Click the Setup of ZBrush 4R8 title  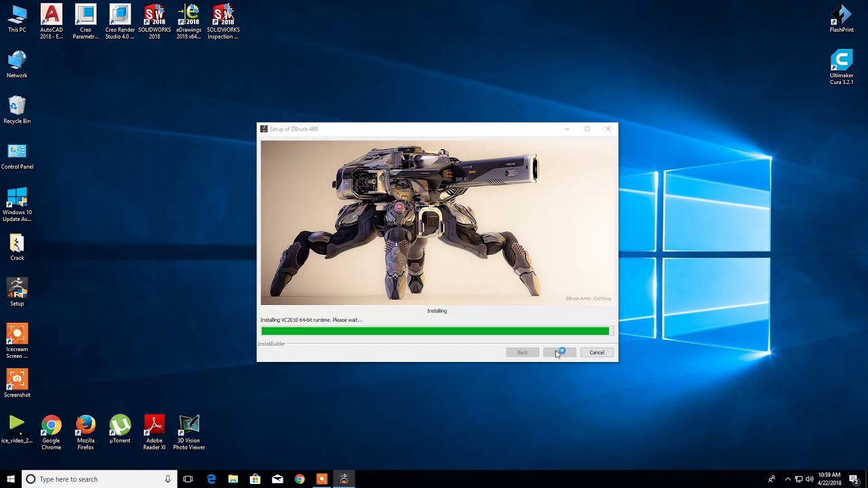pyautogui.click(x=294, y=129)
